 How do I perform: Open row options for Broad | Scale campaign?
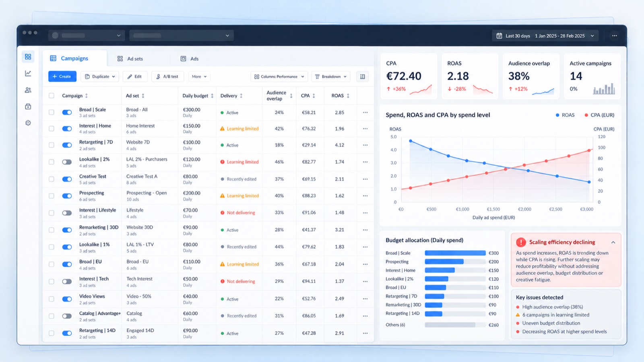[365, 113]
